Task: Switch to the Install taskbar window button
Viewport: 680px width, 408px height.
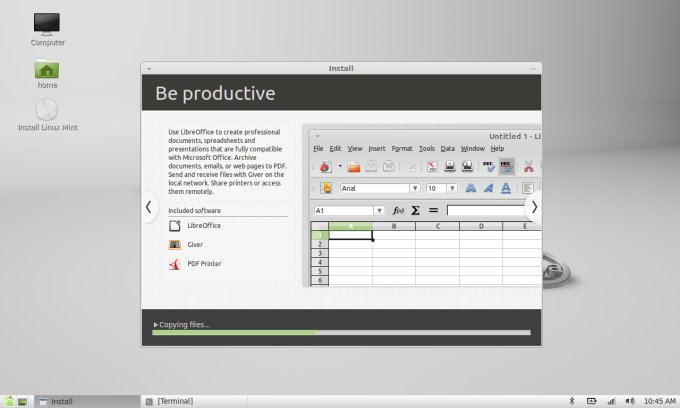Action: 87,401
